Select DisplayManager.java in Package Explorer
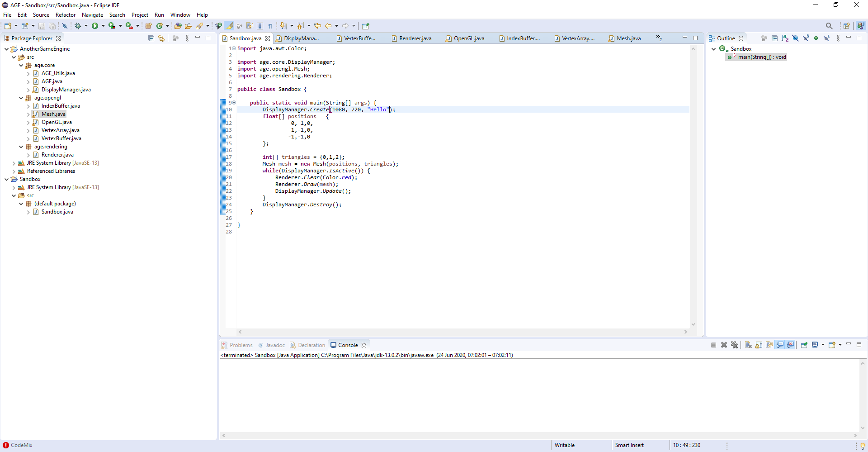The height and width of the screenshot is (452, 868). pos(66,90)
